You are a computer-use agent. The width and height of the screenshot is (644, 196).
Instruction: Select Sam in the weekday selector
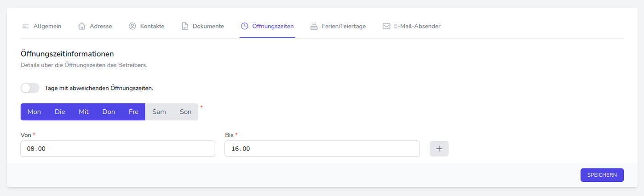pos(159,112)
